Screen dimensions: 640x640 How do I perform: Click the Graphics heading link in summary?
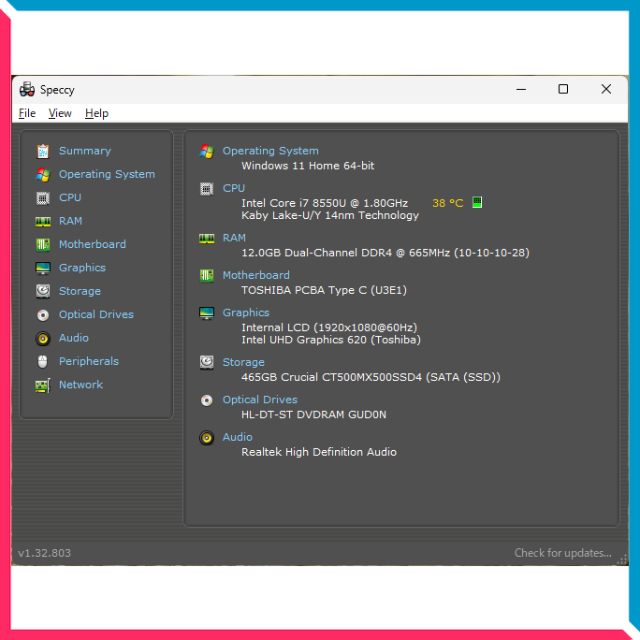[x=246, y=313]
